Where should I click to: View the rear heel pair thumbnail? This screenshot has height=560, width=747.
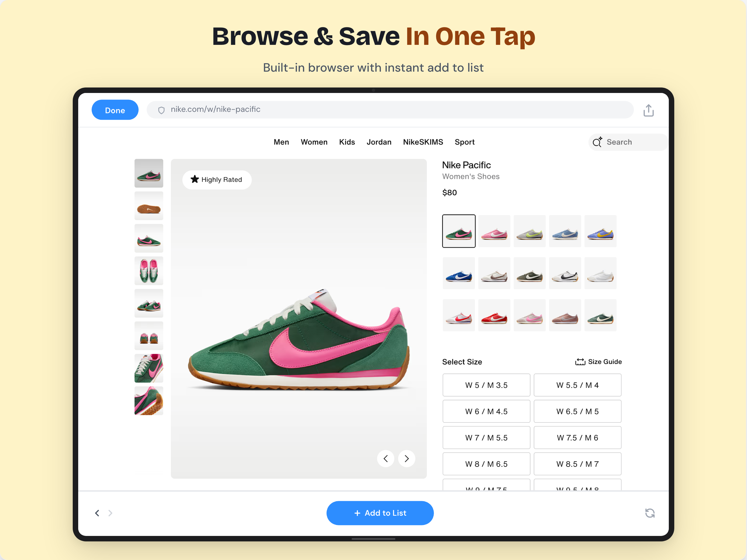[x=148, y=336]
